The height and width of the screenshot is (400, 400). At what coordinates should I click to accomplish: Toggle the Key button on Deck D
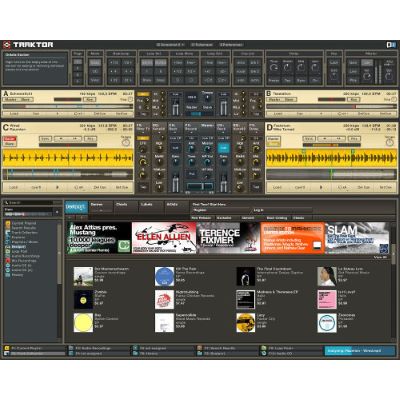(x=354, y=138)
